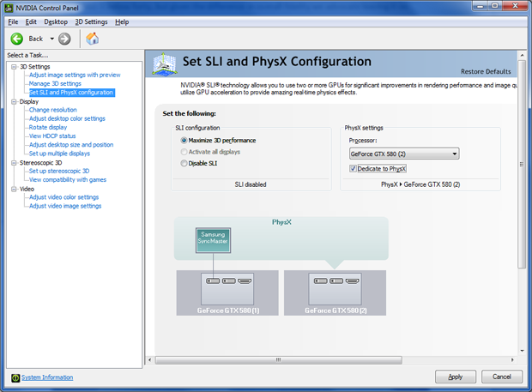Collapse the Stereoscopic 3D tree node
532x392 pixels.
(x=14, y=163)
